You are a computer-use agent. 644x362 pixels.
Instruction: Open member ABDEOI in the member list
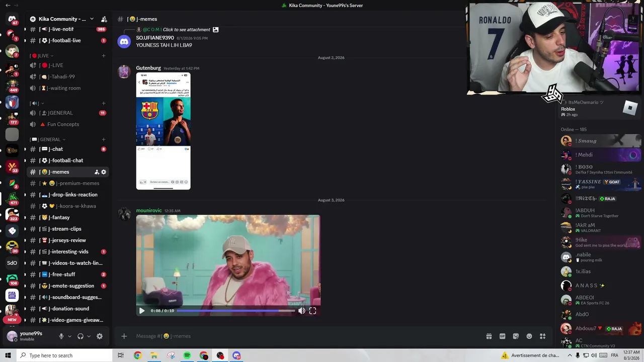(601, 300)
